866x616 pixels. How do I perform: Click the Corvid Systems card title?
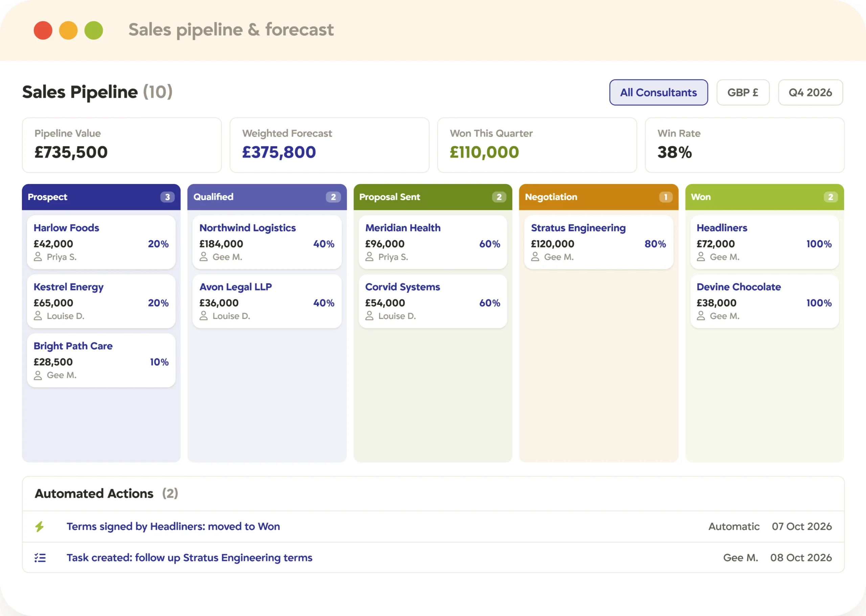(x=403, y=287)
